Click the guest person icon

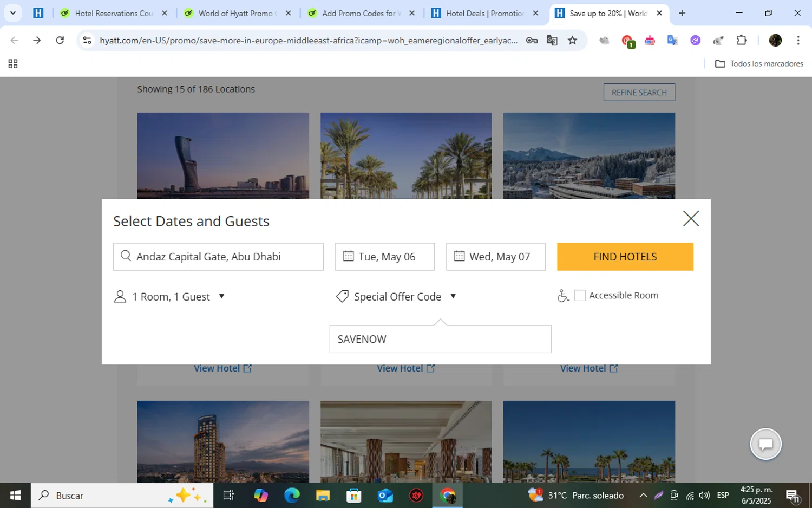point(120,297)
